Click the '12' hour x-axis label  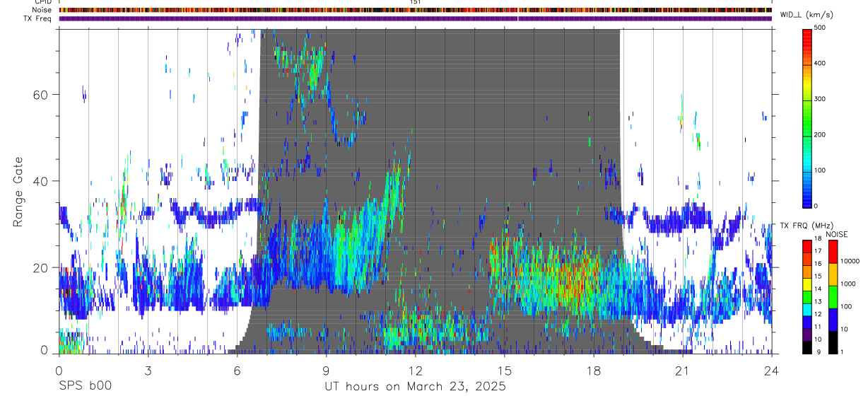pyautogui.click(x=415, y=370)
